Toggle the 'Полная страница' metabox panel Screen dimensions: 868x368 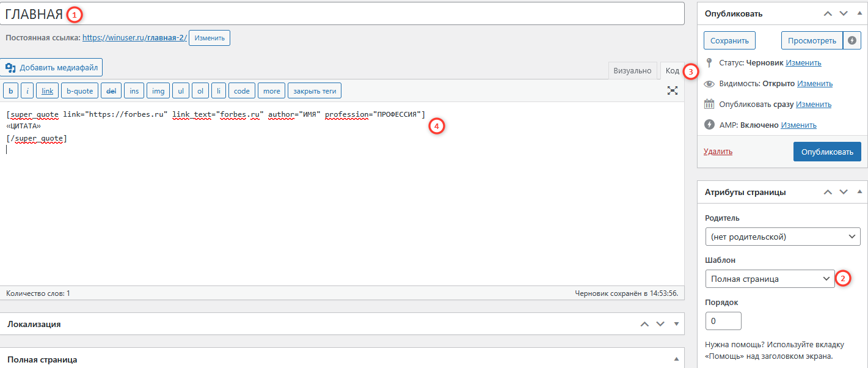click(676, 359)
